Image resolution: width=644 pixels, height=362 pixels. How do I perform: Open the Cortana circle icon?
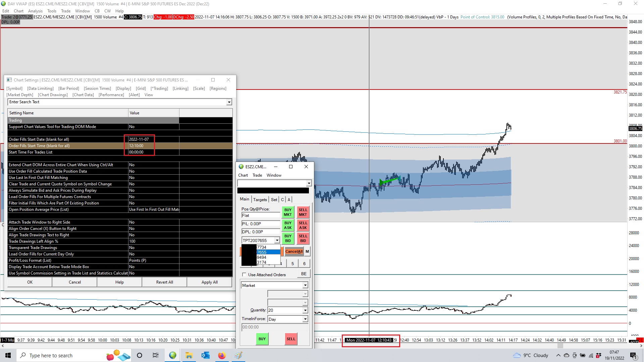[140, 355]
